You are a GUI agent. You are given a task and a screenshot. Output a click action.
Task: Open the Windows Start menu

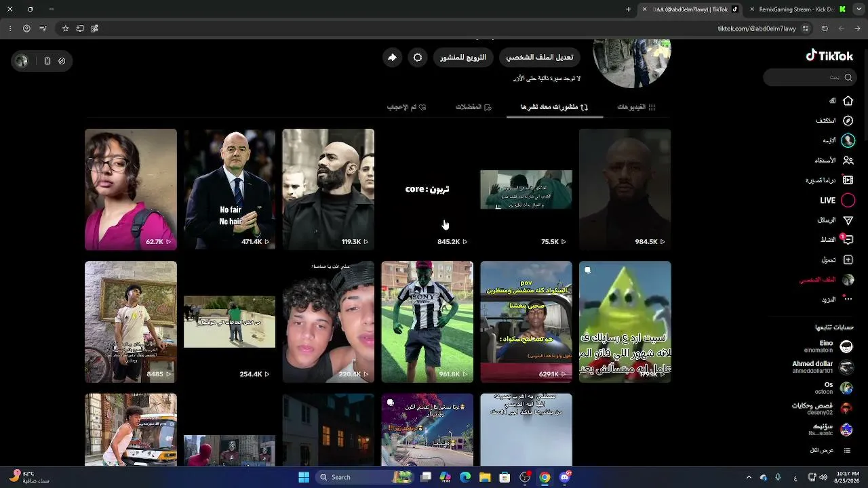304,477
